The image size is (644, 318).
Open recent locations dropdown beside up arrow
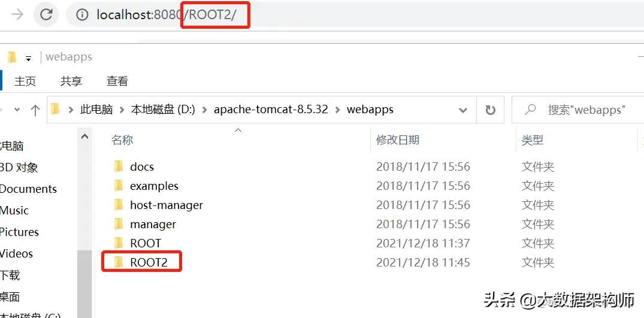pyautogui.click(x=17, y=110)
